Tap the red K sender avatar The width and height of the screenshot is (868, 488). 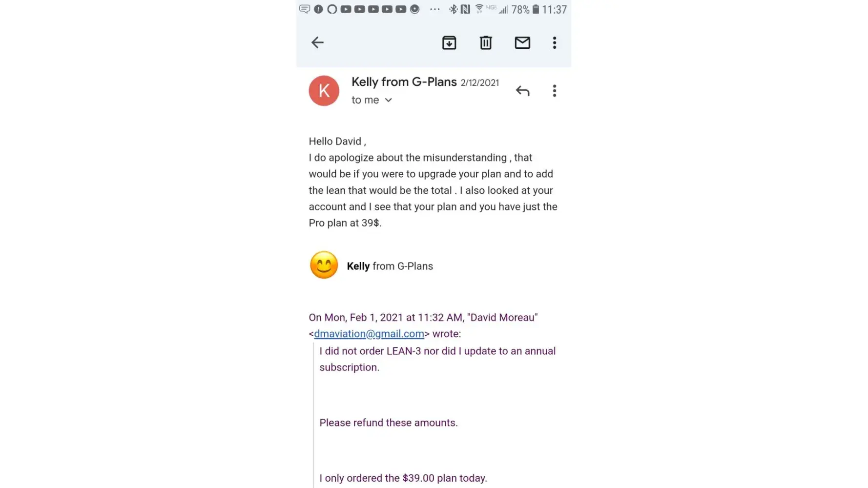pos(324,91)
